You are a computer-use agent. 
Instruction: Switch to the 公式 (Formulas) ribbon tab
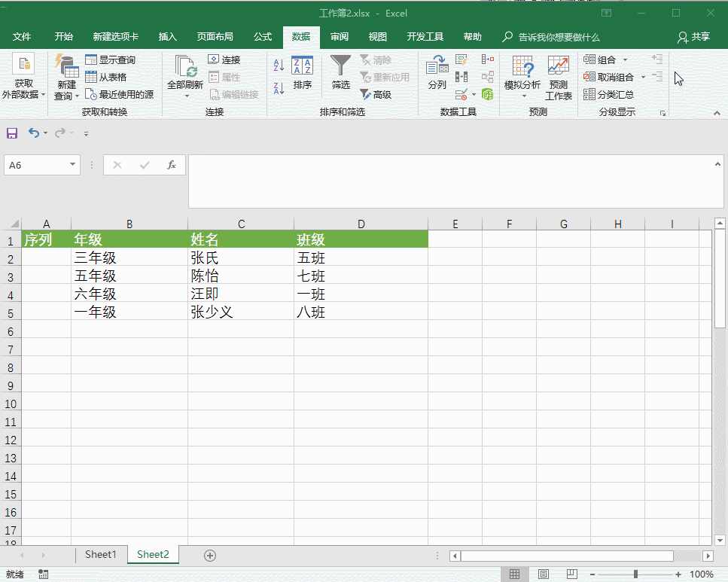click(262, 36)
